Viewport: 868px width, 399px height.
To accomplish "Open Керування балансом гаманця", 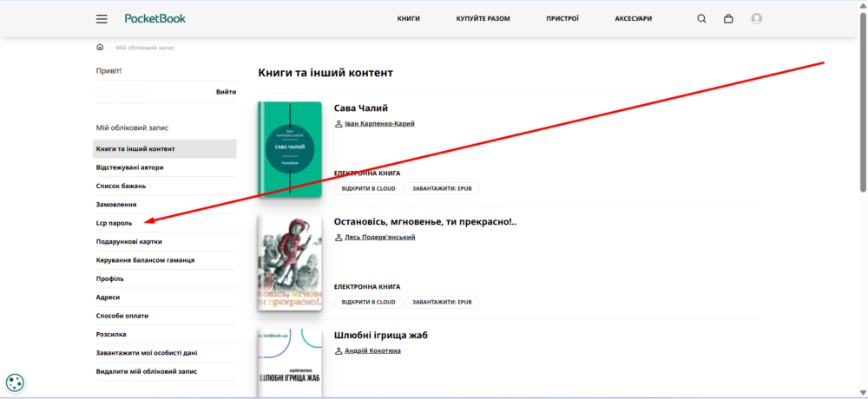I will click(x=165, y=260).
